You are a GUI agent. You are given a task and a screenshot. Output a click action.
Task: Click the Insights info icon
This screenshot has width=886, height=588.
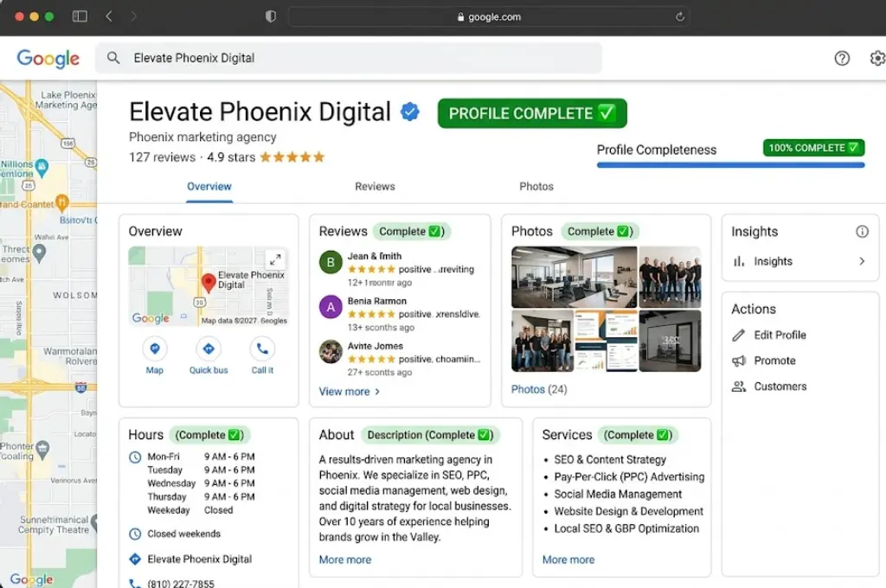coord(862,232)
